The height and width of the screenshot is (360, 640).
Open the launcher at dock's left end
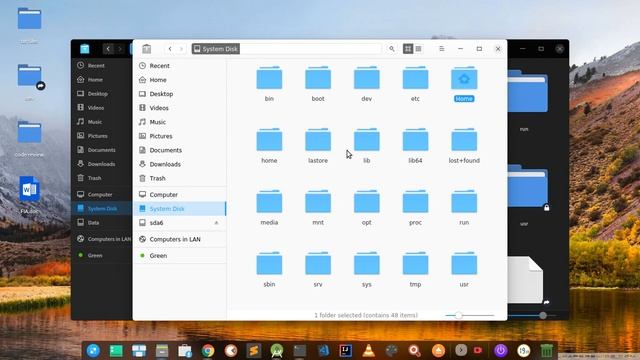click(93, 350)
